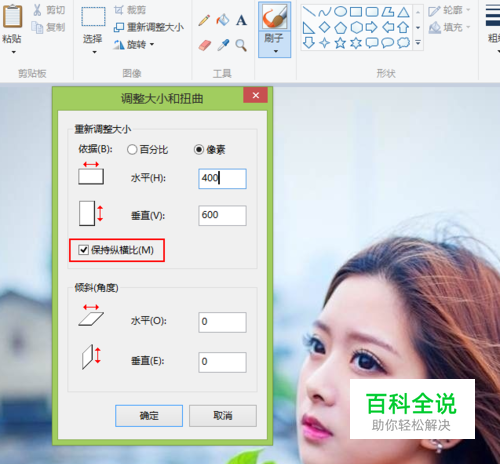Select the Pixels (像素) radio button
The width and height of the screenshot is (500, 464).
(199, 150)
